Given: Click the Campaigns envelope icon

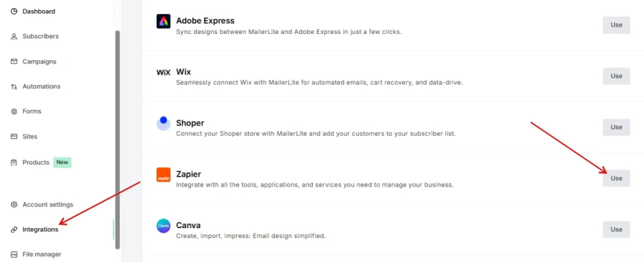Looking at the screenshot, I should 14,62.
